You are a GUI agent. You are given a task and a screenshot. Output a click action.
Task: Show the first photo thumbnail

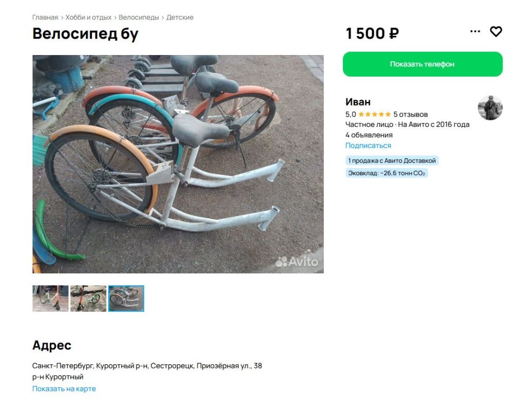50,298
